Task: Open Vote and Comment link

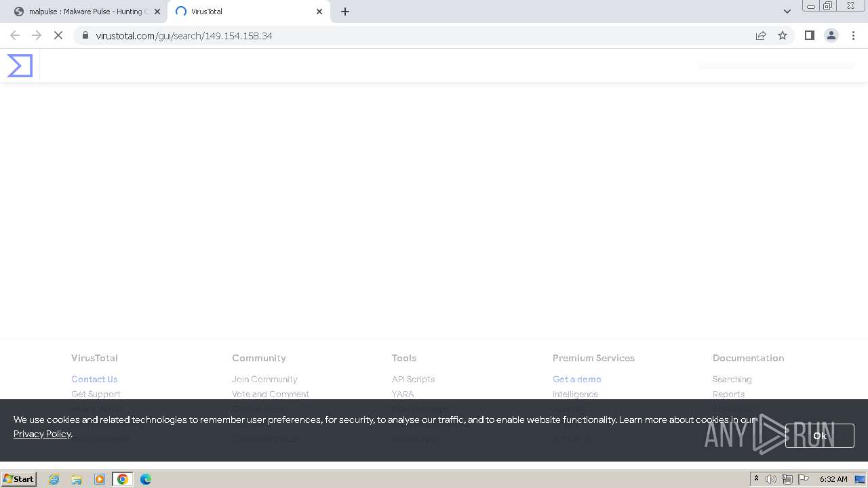Action: click(271, 394)
